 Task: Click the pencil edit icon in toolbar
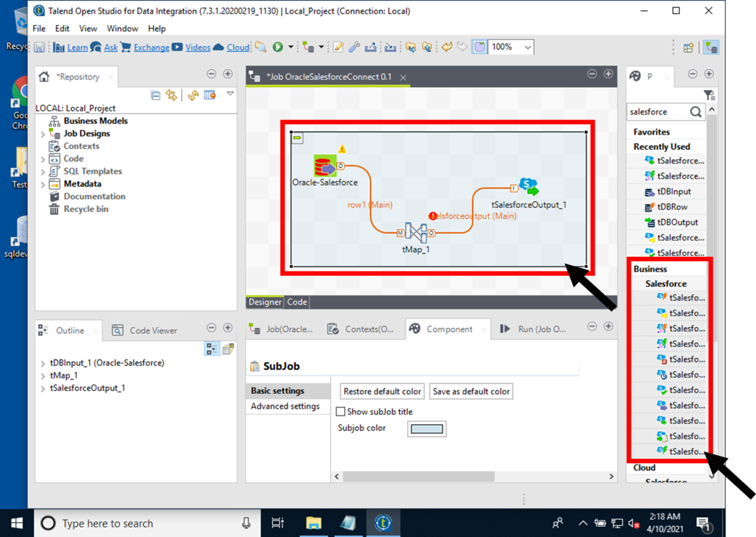[x=338, y=47]
